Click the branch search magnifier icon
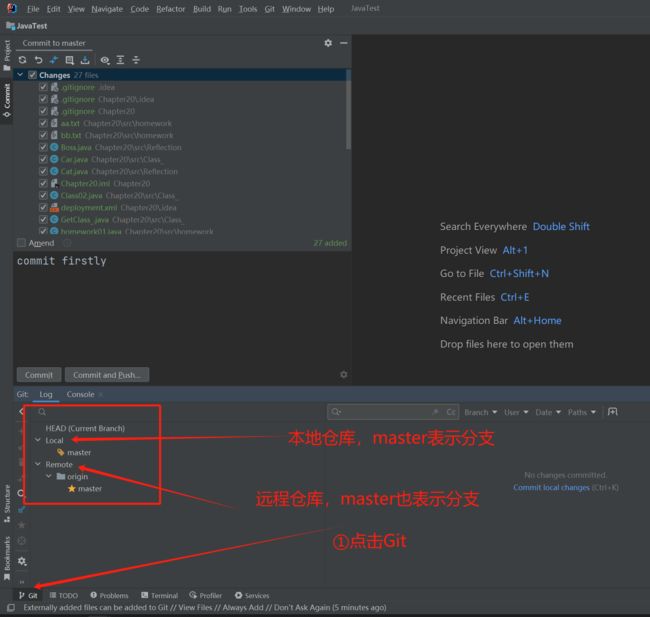This screenshot has height=617, width=650. pos(42,412)
